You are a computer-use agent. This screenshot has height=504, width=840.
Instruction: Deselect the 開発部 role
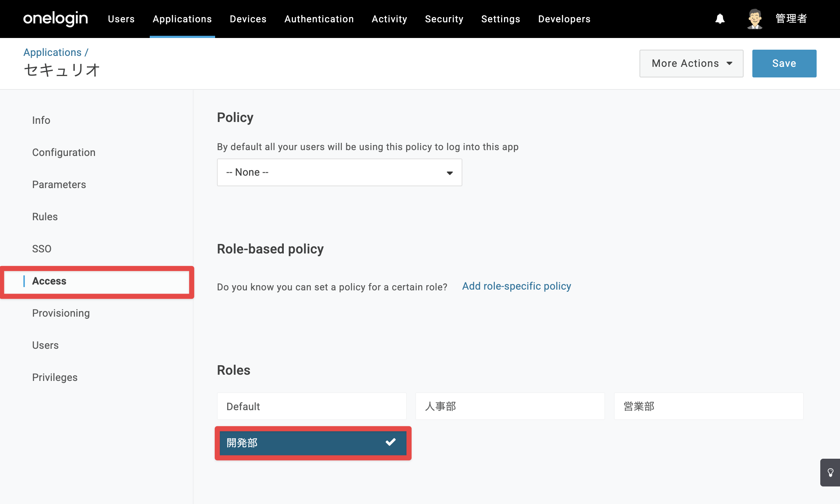(x=313, y=443)
